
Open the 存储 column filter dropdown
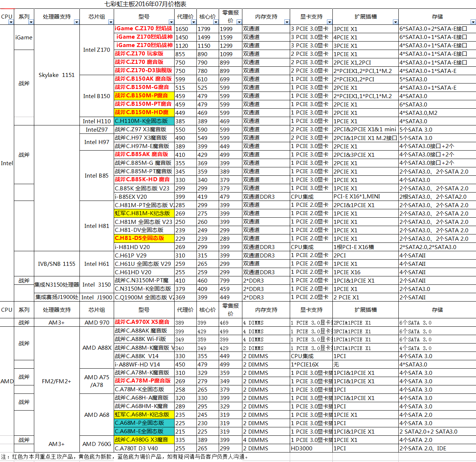point(473,22)
